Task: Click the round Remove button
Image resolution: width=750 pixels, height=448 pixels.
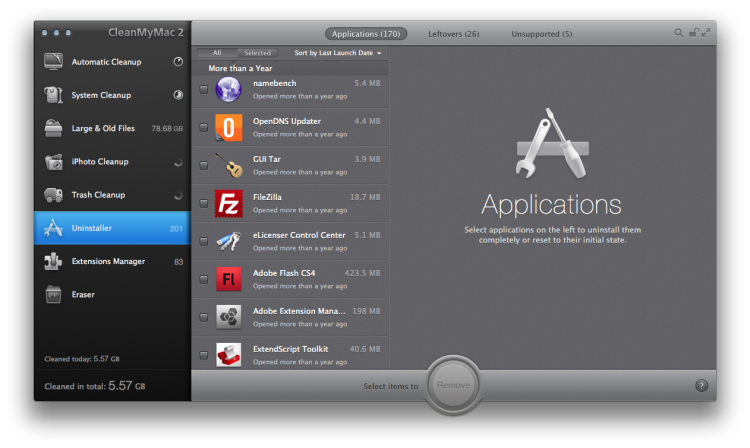Action: coord(453,385)
